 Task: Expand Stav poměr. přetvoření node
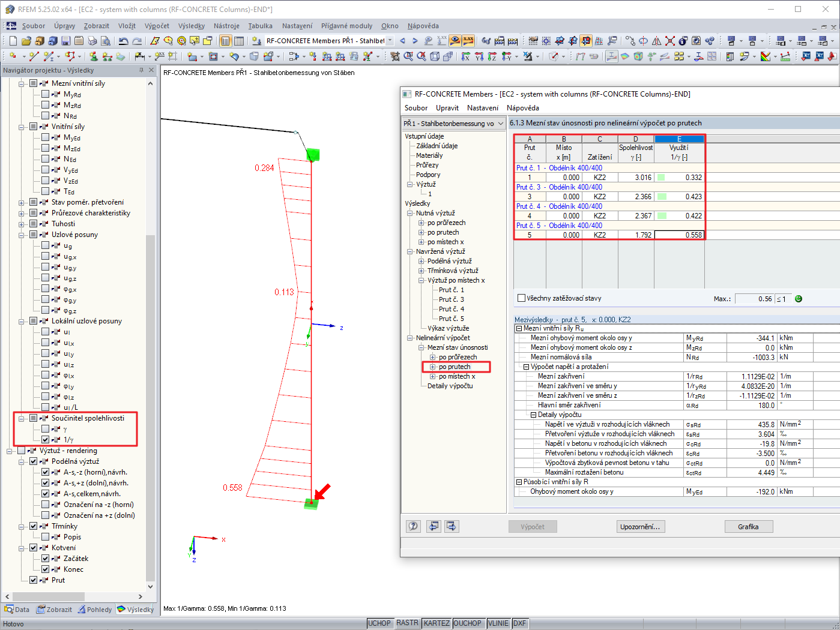click(x=22, y=202)
